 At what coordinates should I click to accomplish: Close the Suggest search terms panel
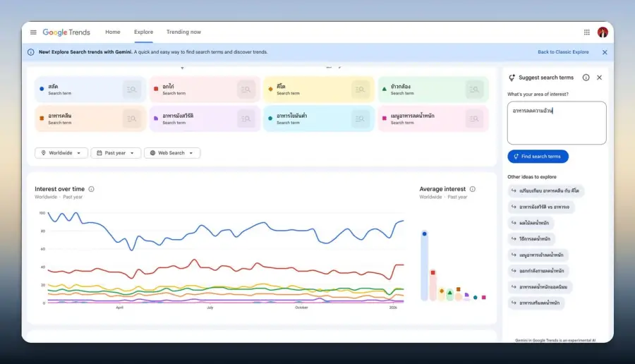point(599,78)
